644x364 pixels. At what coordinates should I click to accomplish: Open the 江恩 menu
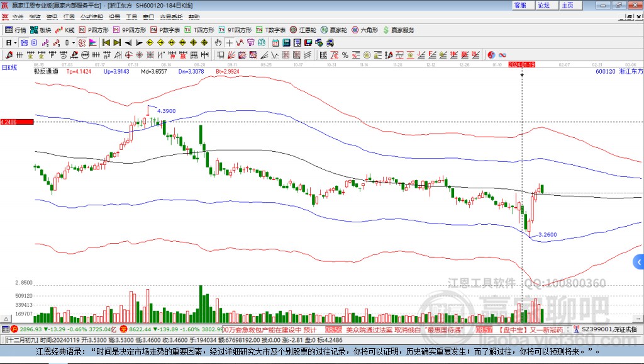(x=69, y=17)
